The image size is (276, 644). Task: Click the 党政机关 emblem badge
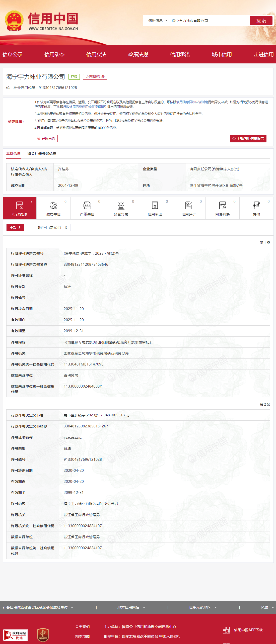pos(43,635)
